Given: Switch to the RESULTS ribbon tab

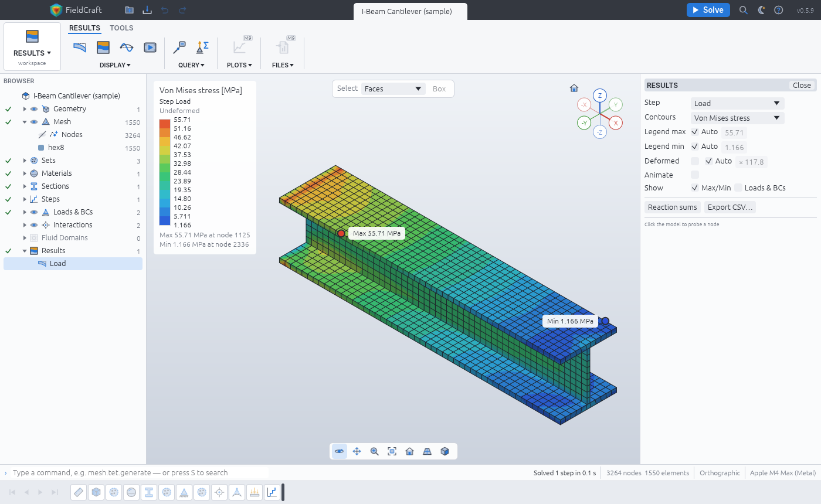Looking at the screenshot, I should (84, 28).
